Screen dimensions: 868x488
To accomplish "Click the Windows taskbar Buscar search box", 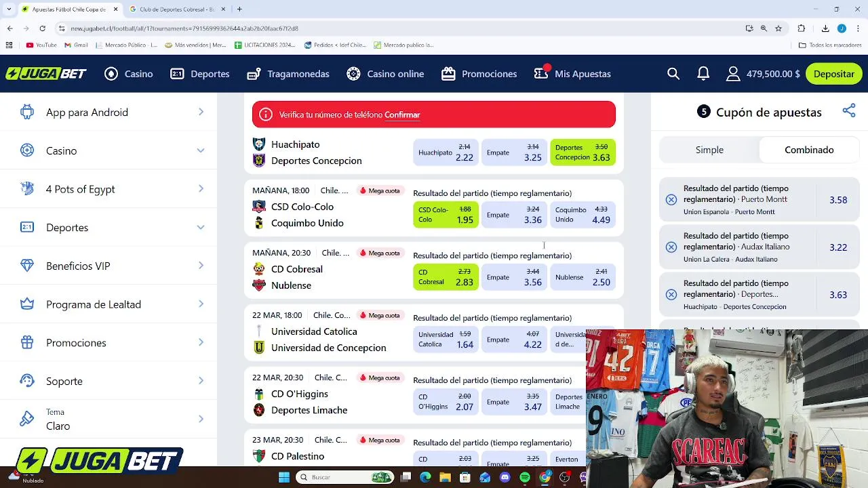I will point(344,477).
